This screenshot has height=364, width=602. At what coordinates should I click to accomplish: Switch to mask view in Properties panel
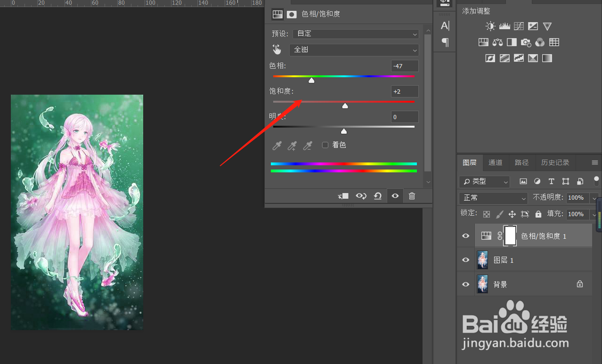click(x=292, y=14)
